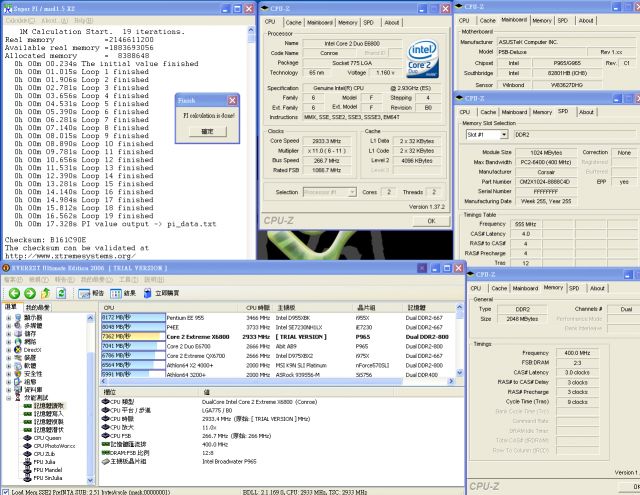The image size is (640, 495).
Task: Click the 'Checksum: B161C90E' line in Super PI
Action: click(45, 240)
